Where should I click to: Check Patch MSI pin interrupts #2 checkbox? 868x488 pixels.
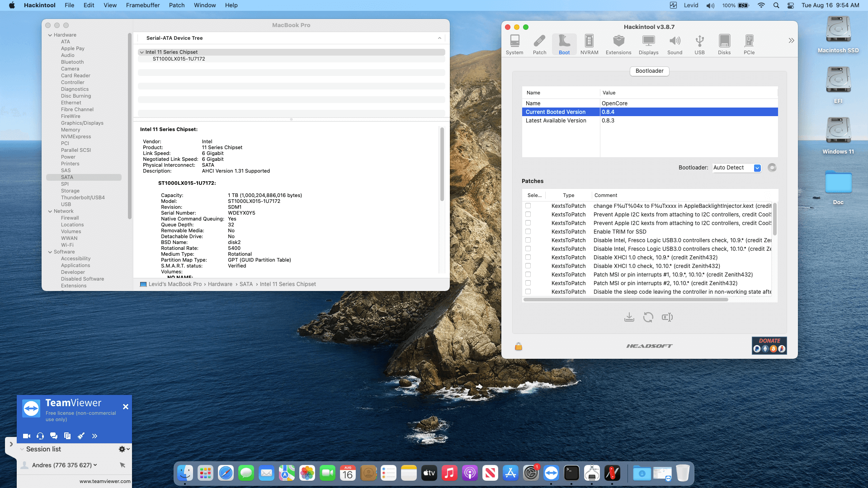pyautogui.click(x=528, y=283)
